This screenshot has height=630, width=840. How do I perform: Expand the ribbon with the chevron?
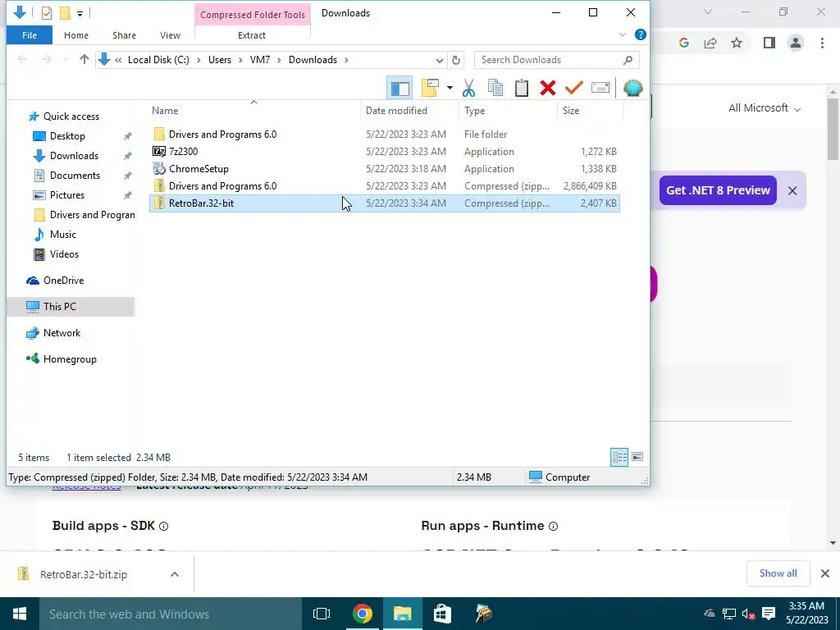(623, 34)
